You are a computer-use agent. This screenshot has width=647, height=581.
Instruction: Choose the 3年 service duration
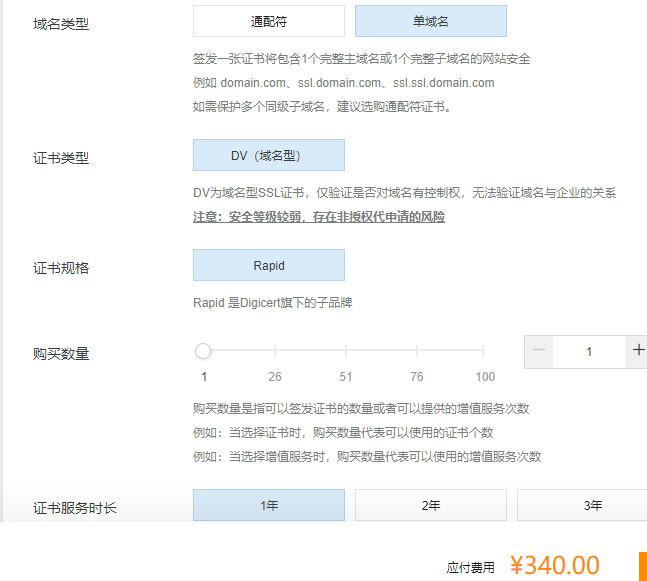[590, 505]
